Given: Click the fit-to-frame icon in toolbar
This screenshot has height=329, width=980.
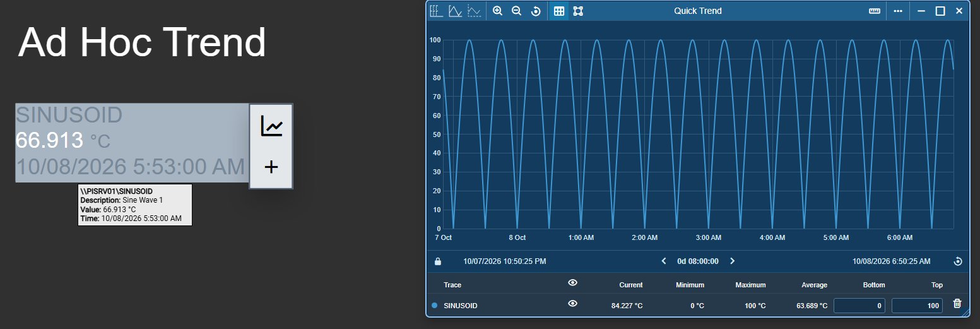Looking at the screenshot, I should [578, 11].
